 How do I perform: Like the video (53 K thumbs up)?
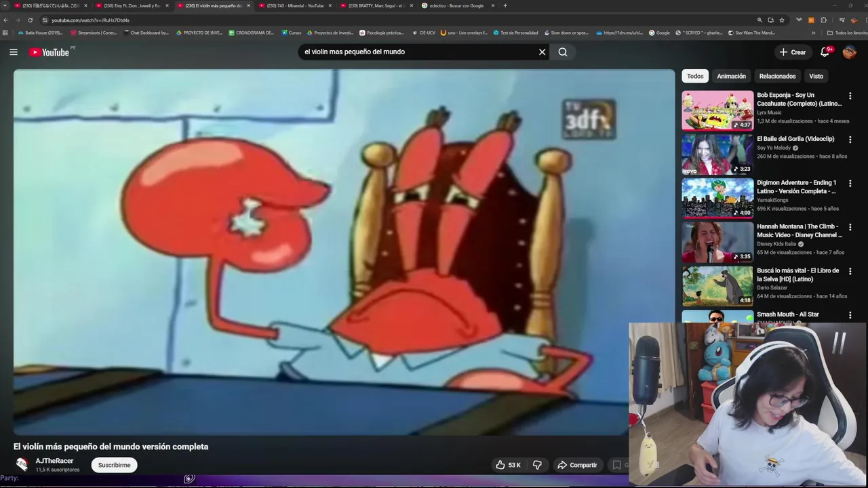(508, 465)
